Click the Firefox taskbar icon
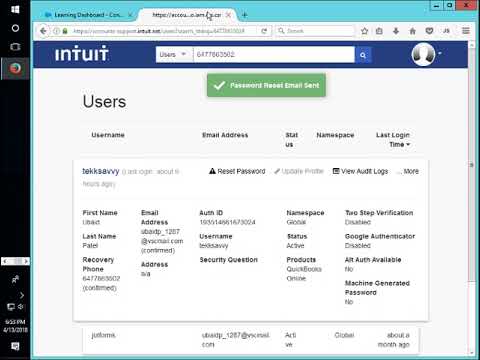 pyautogui.click(x=15, y=68)
